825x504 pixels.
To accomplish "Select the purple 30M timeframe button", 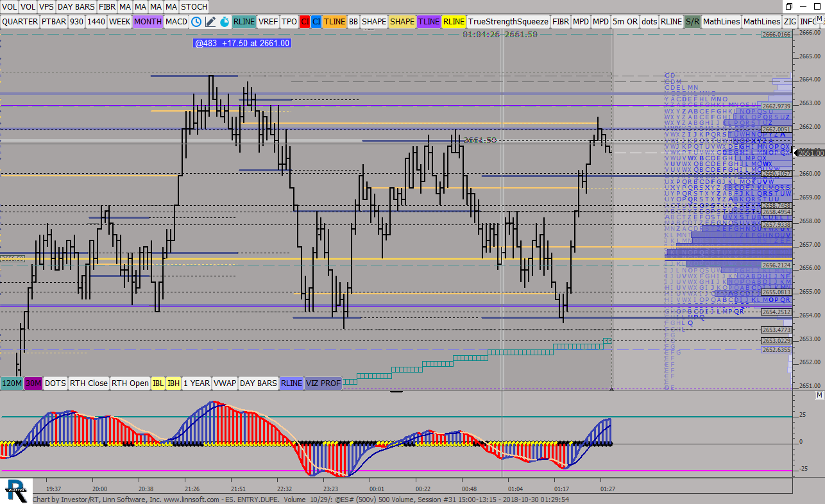I will pyautogui.click(x=33, y=383).
